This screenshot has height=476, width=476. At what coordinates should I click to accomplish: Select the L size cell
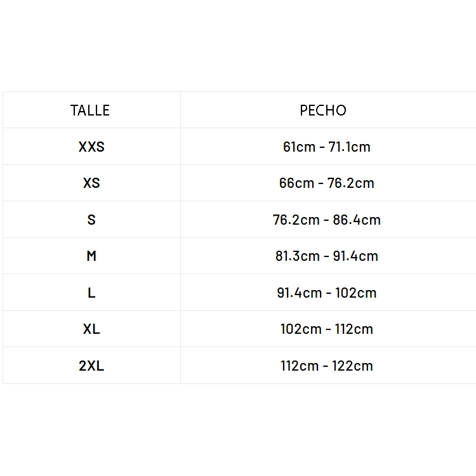(x=91, y=293)
